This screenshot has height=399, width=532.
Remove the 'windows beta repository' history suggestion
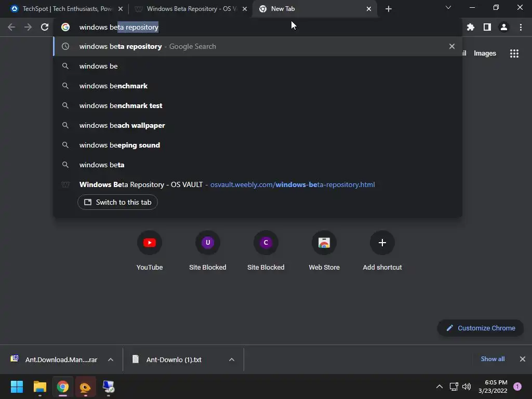452,46
